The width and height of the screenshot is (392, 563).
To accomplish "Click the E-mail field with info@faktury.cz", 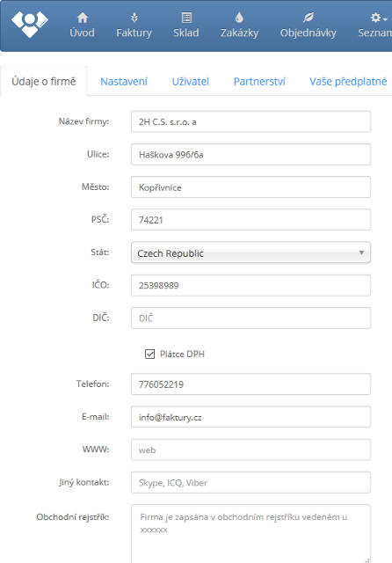I will coord(250,417).
